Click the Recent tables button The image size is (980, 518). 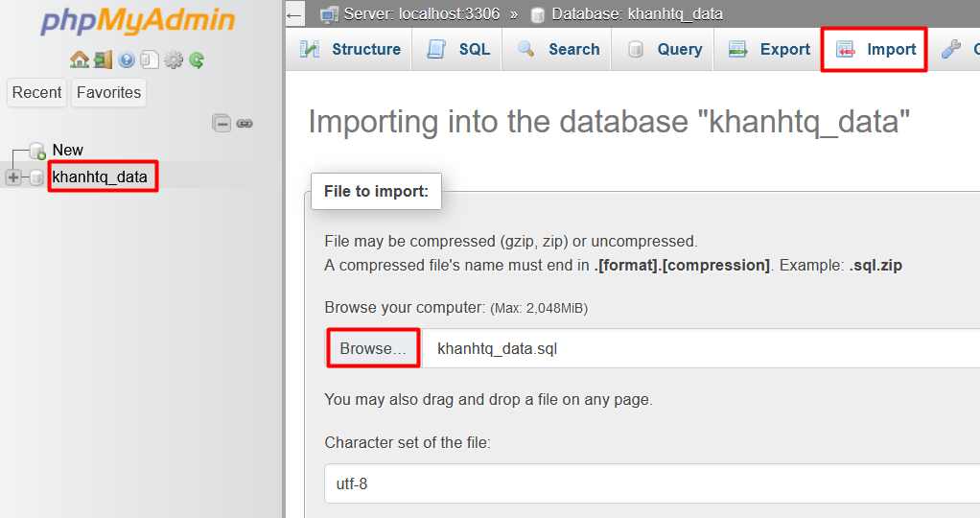point(37,93)
